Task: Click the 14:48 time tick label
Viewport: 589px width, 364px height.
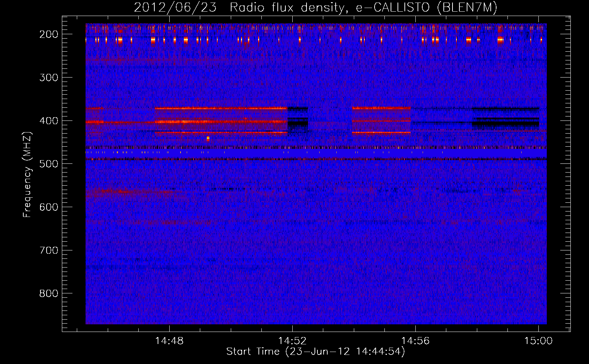Action: [x=169, y=341]
